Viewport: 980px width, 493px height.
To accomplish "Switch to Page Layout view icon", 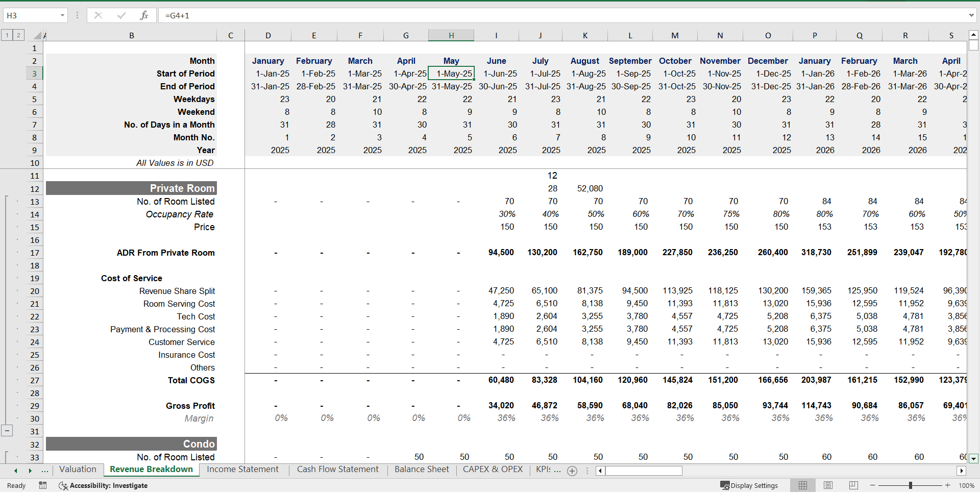I will click(828, 485).
